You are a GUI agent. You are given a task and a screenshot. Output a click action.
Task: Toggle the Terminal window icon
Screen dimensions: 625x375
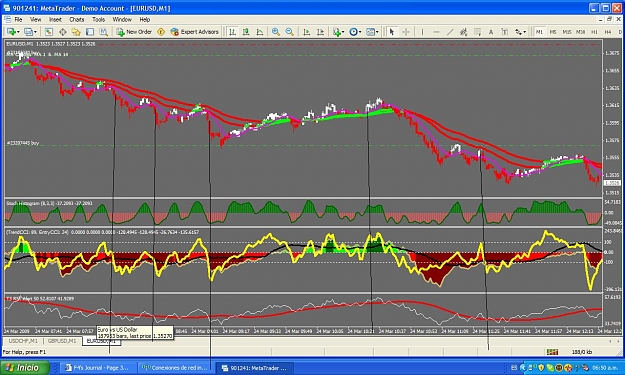90,32
